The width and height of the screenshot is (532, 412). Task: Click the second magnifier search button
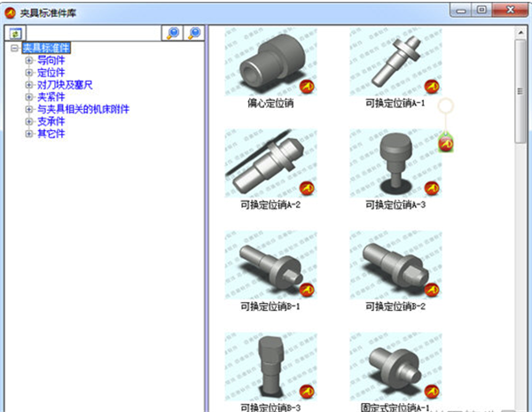tap(194, 34)
